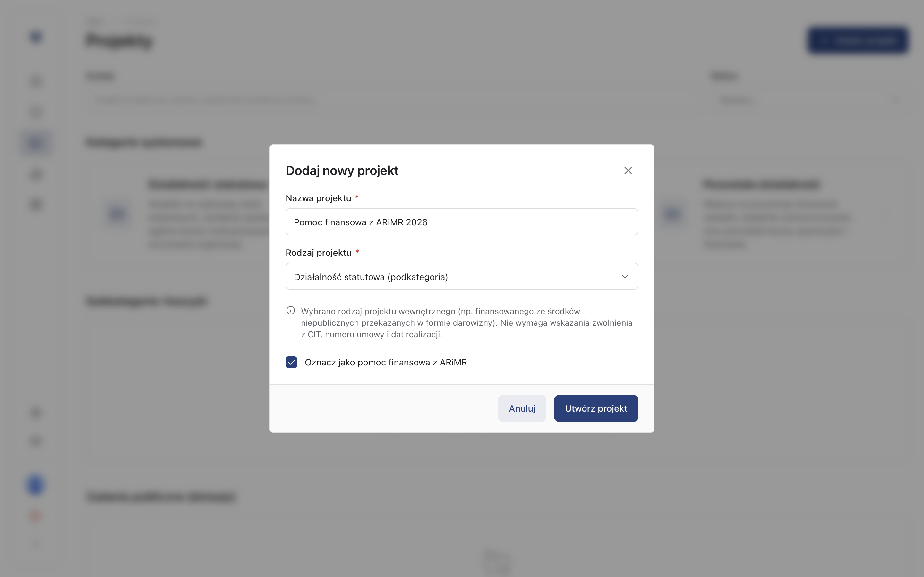This screenshot has height=577, width=924.
Task: Open the Rodzaj projektu dropdown
Action: [x=461, y=276]
